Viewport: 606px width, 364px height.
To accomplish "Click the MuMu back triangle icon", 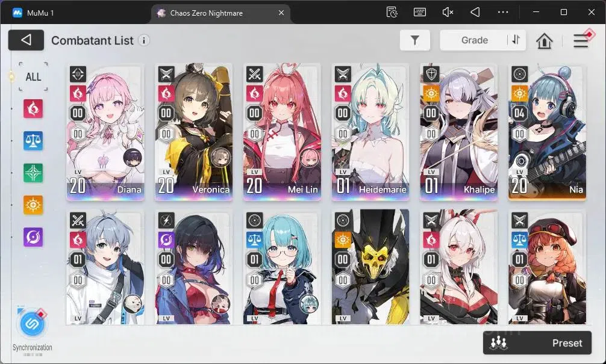I will click(475, 13).
